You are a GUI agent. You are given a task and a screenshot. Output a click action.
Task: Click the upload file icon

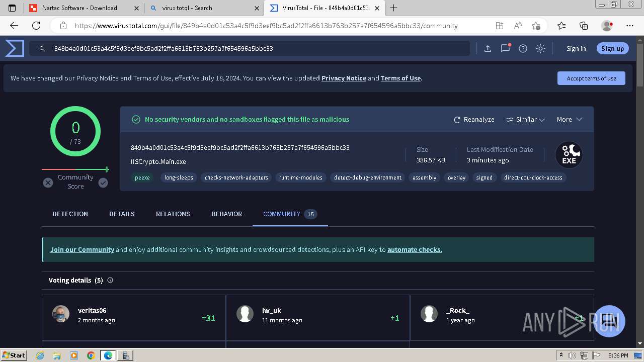[x=488, y=49]
